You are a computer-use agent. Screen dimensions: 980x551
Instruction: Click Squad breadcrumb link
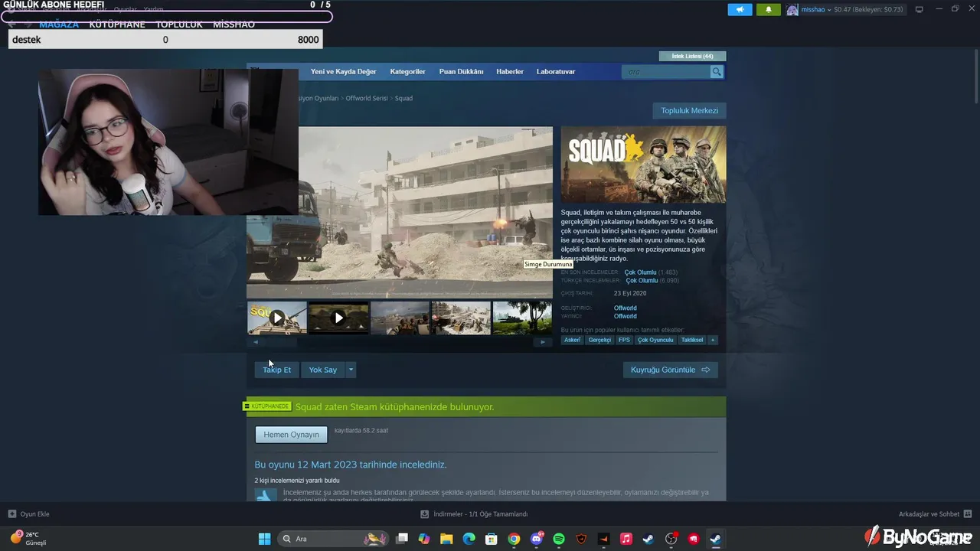click(x=403, y=99)
